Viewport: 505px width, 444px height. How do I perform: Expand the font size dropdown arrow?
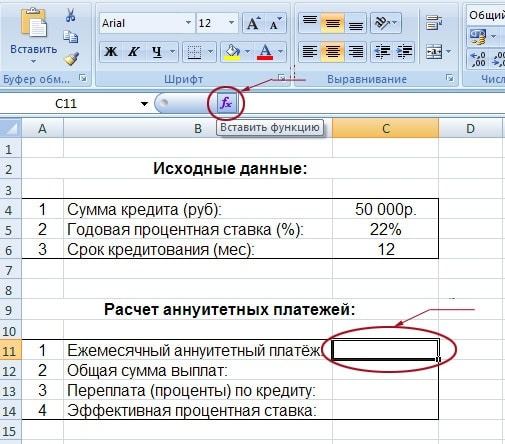pos(231,23)
